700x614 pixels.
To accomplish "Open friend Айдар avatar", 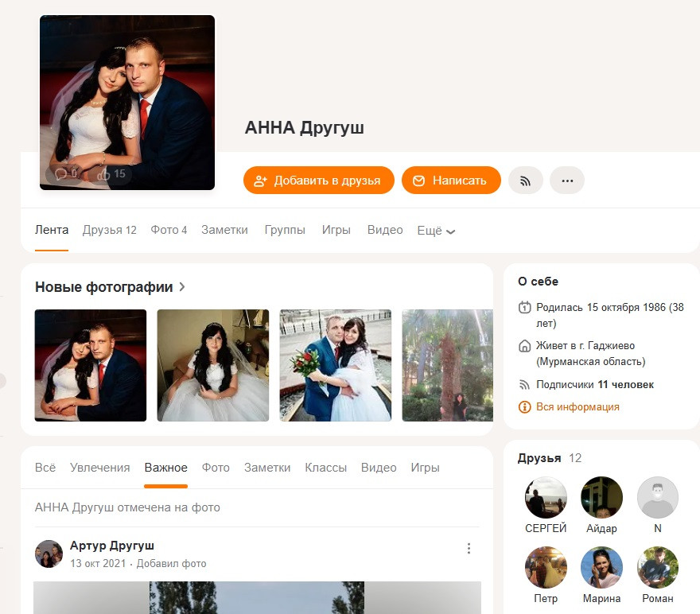I will point(601,498).
